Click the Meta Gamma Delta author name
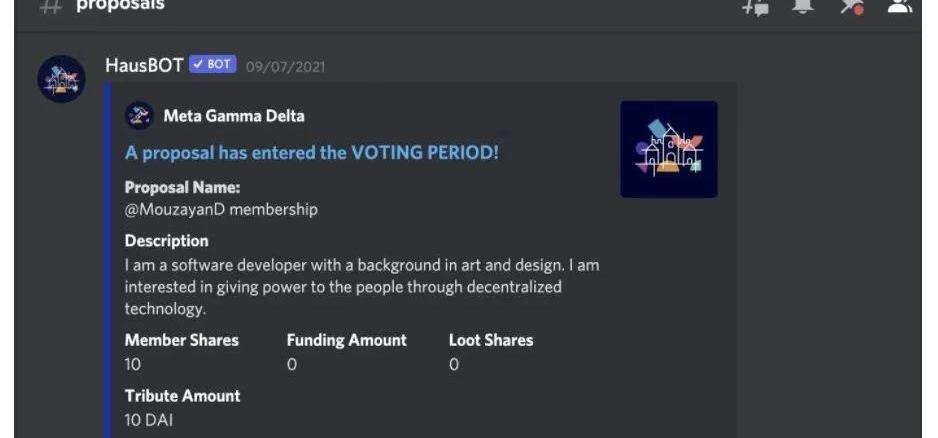 tap(234, 116)
